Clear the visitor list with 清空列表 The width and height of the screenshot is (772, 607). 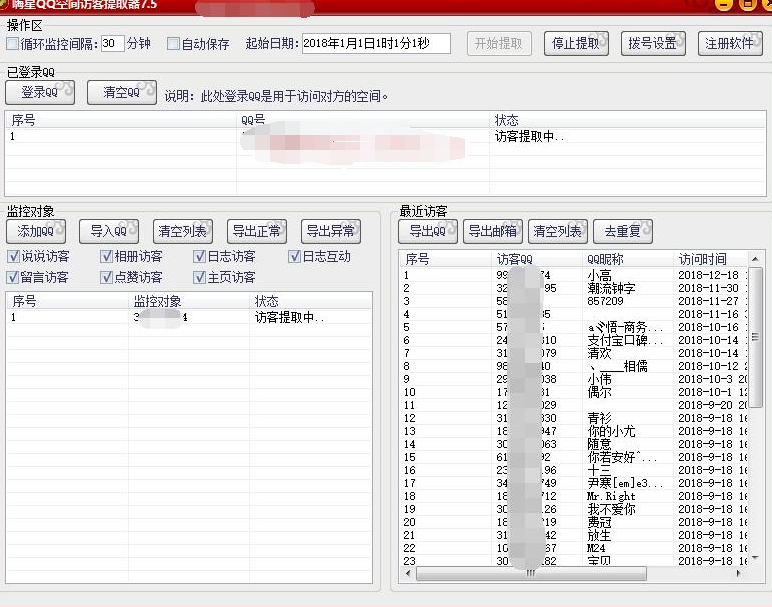tap(558, 231)
